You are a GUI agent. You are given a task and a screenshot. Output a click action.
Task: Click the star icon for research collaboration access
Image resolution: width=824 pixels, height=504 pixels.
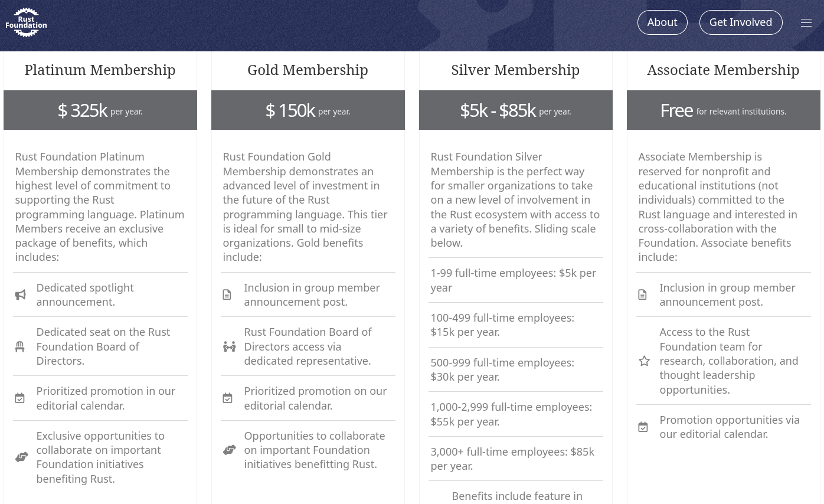(644, 361)
